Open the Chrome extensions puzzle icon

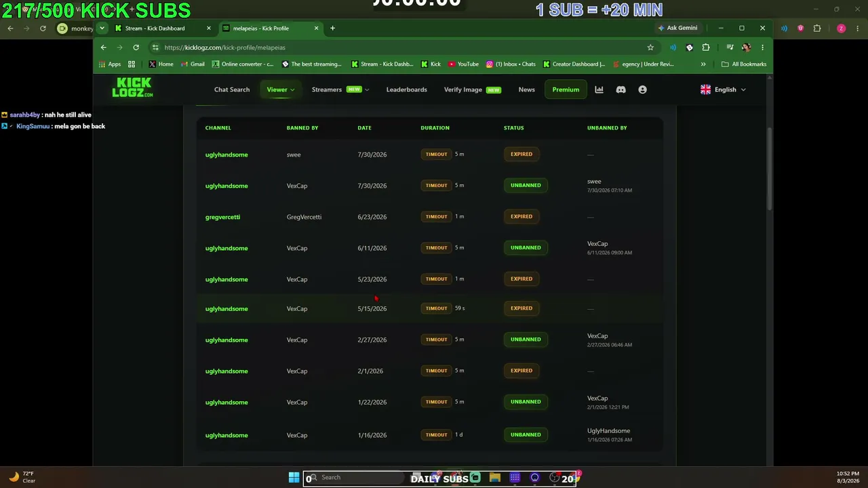click(706, 47)
